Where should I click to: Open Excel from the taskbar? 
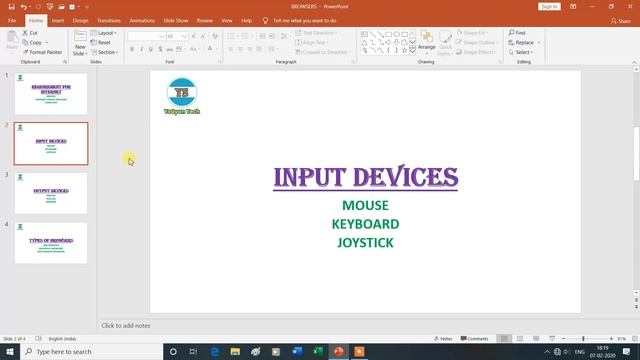[x=318, y=351]
